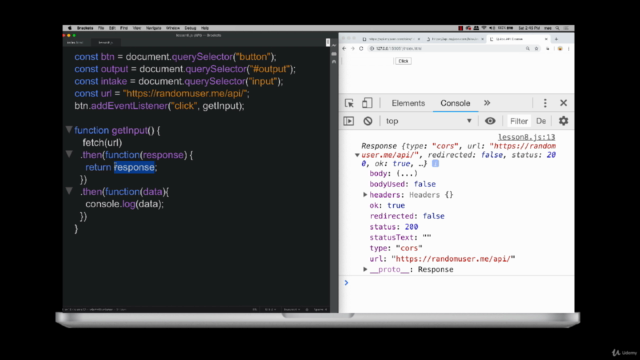
Task: Open the console settings gear
Action: click(x=563, y=121)
